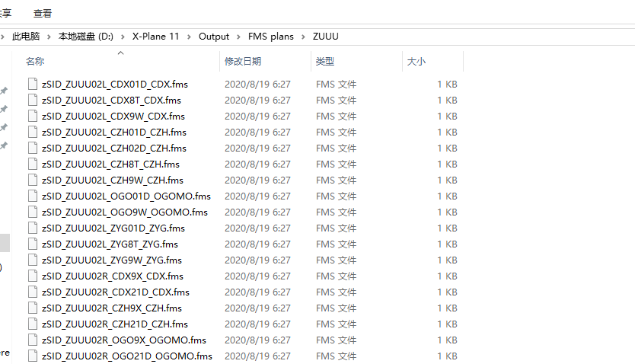Select file icon of zSID_ZUUU02L_OGO01D_OGOMO.fms
The width and height of the screenshot is (635, 364).
33,196
